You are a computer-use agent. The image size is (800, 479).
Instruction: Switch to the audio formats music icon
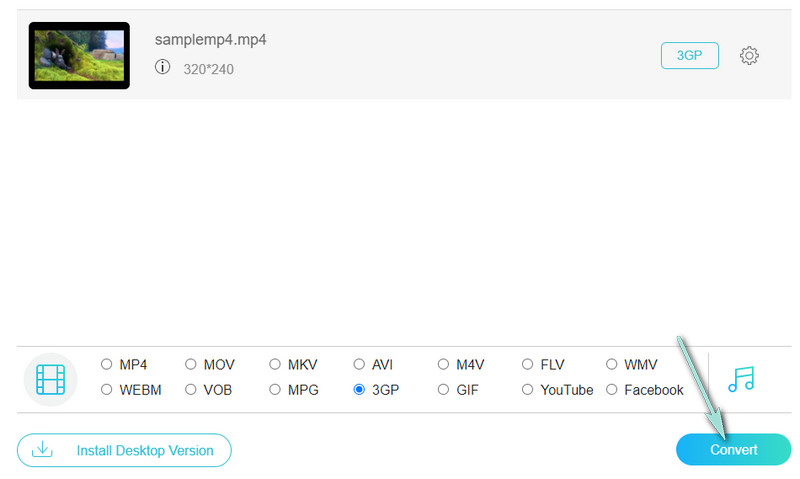[741, 379]
